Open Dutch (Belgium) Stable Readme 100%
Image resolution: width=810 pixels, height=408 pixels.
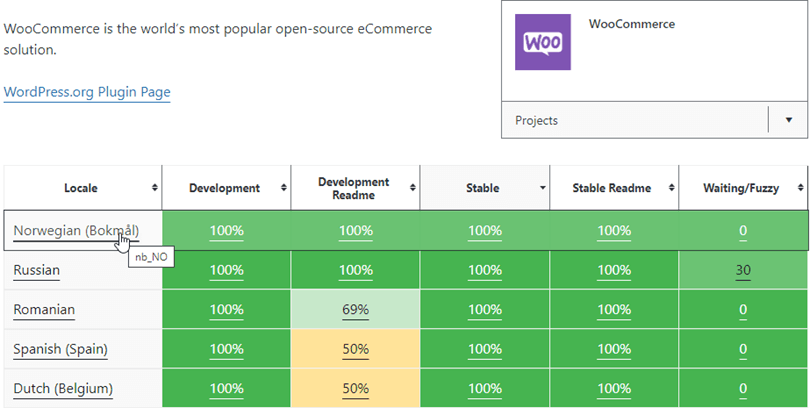pyautogui.click(x=614, y=389)
